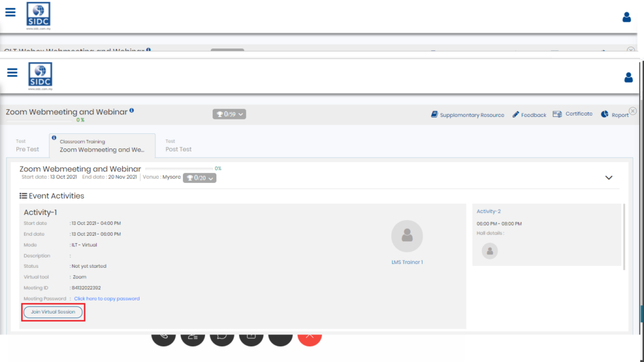
Task: Click the Join Virtual Session button
Action: (53, 312)
